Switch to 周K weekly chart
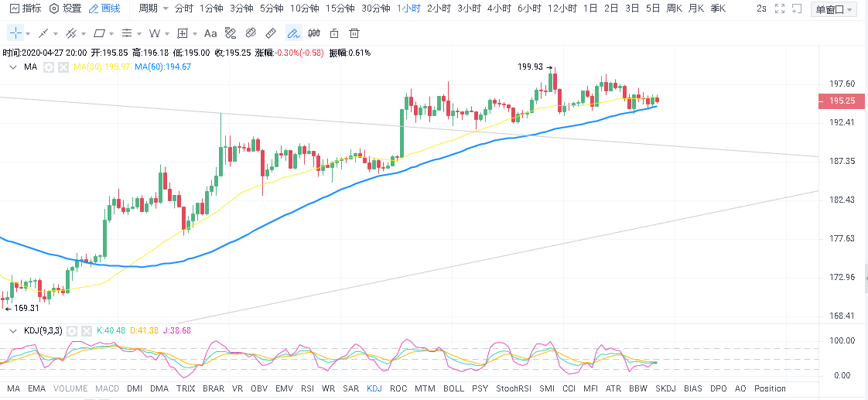 pos(673,9)
